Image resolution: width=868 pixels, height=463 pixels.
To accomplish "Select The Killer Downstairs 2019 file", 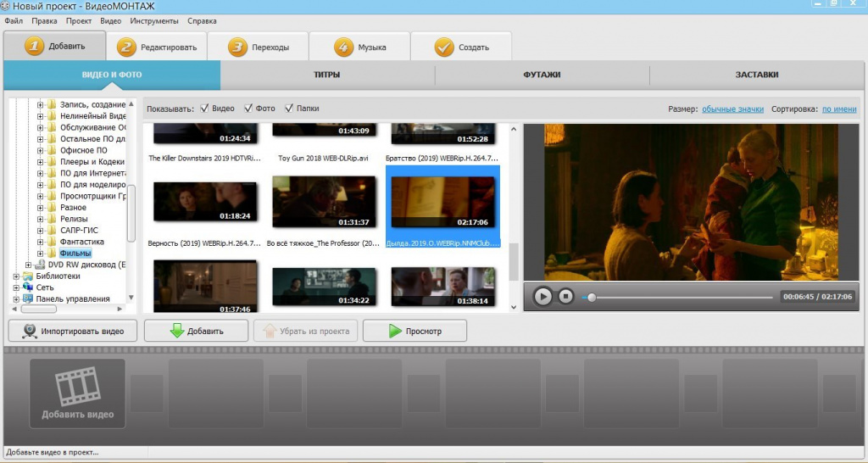I will click(204, 159).
